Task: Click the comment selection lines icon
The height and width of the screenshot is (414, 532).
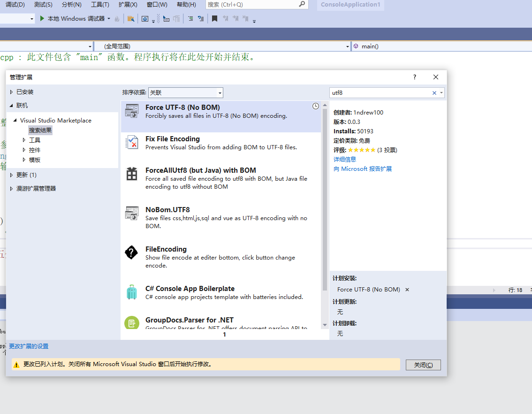Action: point(190,19)
